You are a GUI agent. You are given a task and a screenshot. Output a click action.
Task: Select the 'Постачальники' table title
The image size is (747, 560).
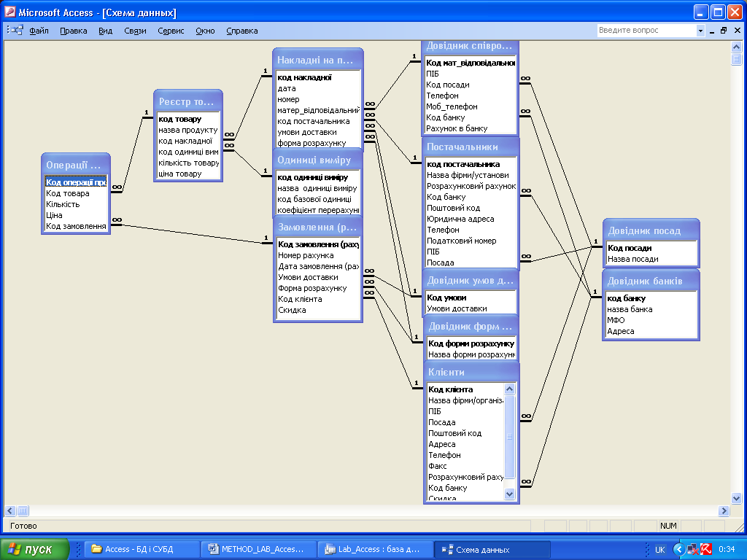coord(471,147)
